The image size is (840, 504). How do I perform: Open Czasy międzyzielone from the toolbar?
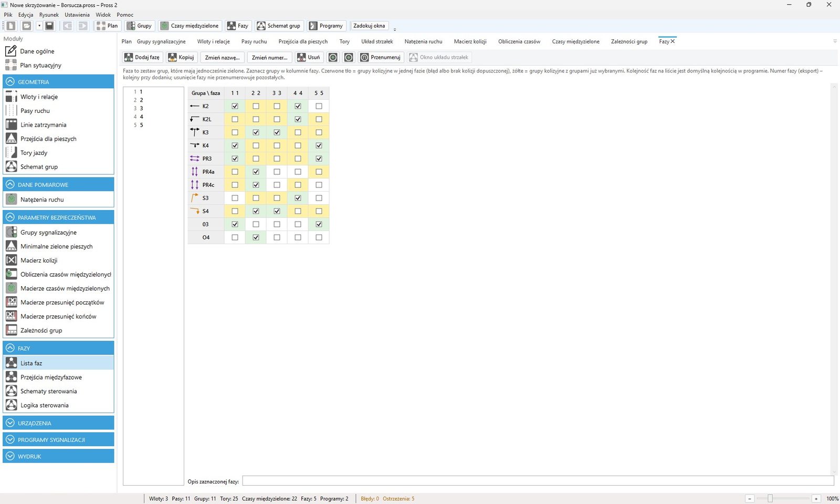click(190, 26)
